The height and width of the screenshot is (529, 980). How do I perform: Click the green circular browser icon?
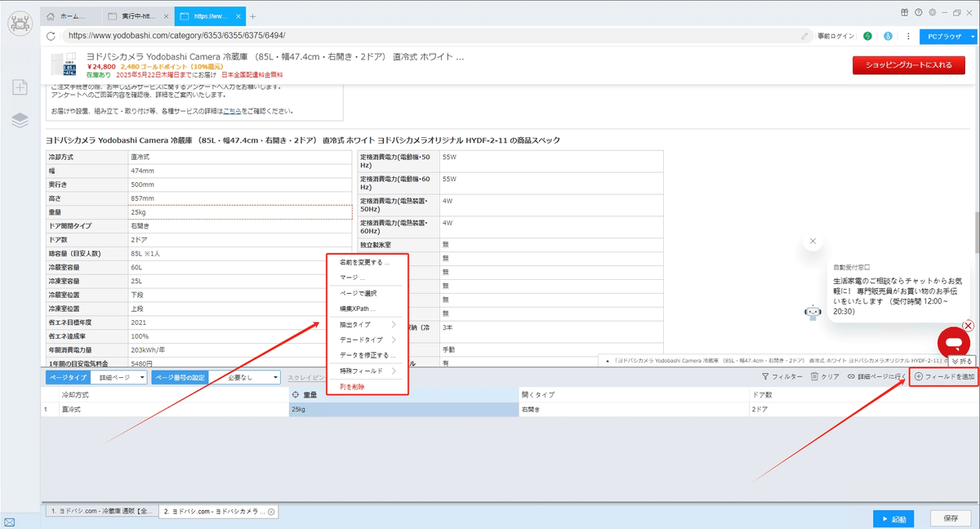point(867,36)
